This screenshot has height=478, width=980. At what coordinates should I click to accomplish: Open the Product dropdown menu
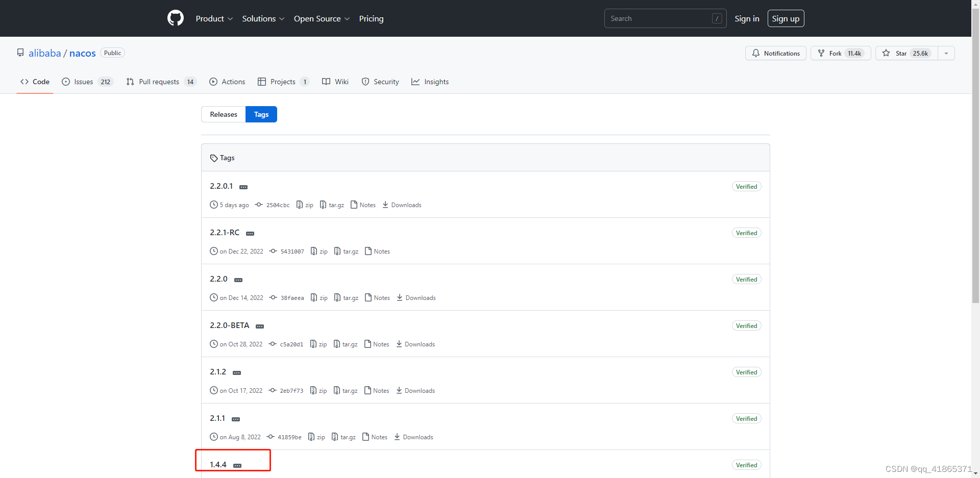tap(214, 18)
